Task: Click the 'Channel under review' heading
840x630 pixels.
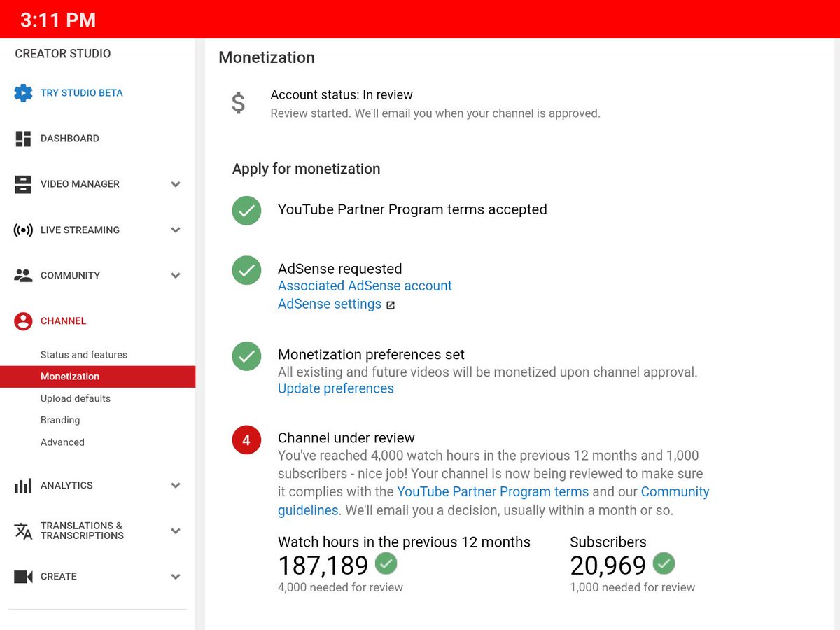Action: coord(346,437)
